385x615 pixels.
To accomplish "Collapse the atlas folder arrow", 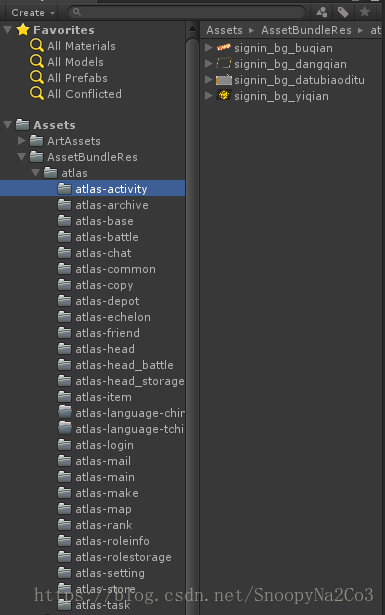I will [35, 173].
